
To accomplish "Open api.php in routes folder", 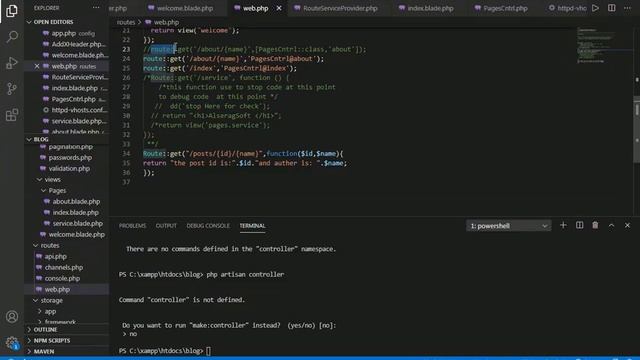I will (x=67, y=256).
